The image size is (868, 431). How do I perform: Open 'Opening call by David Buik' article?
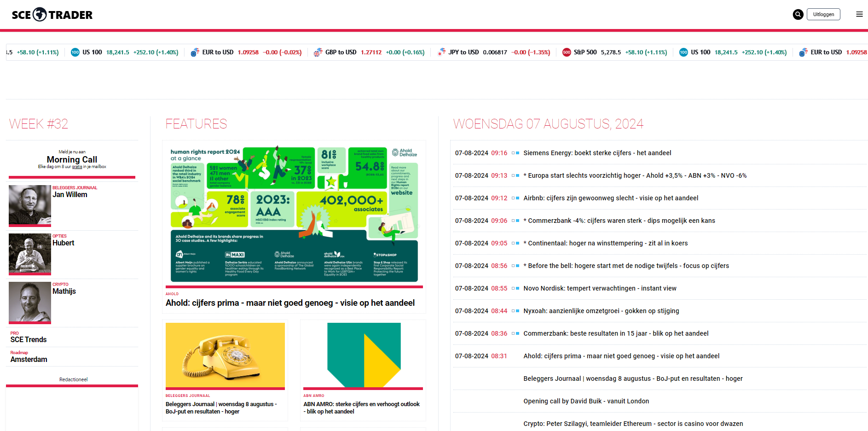[586, 401]
